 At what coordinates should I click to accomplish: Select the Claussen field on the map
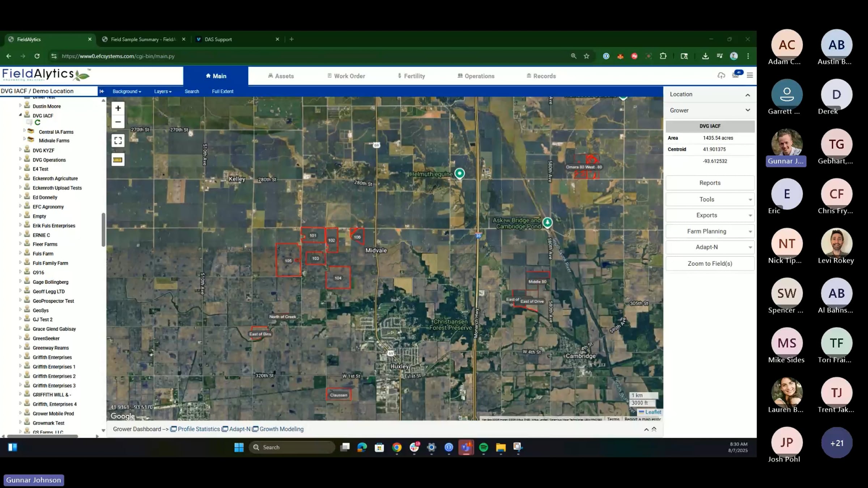[x=339, y=395]
